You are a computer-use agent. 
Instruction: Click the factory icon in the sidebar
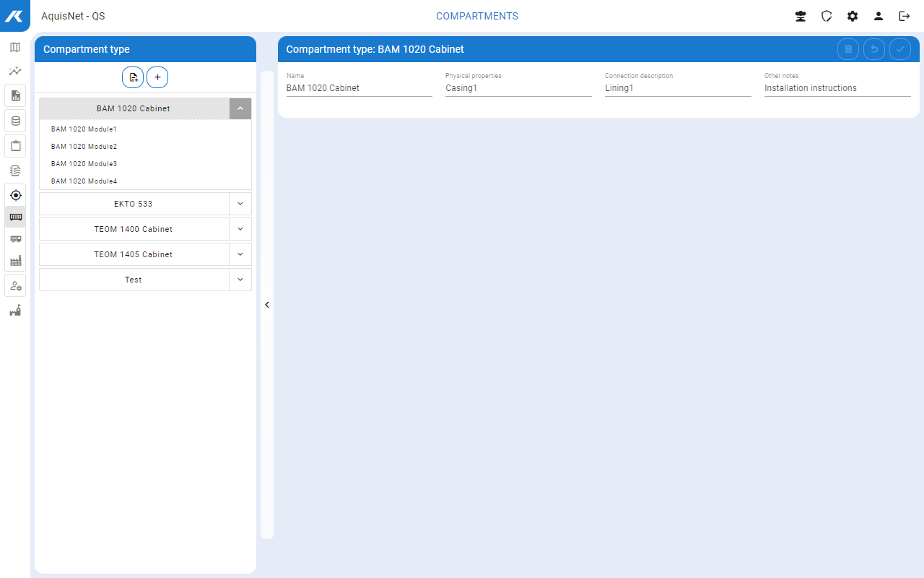coord(15,261)
